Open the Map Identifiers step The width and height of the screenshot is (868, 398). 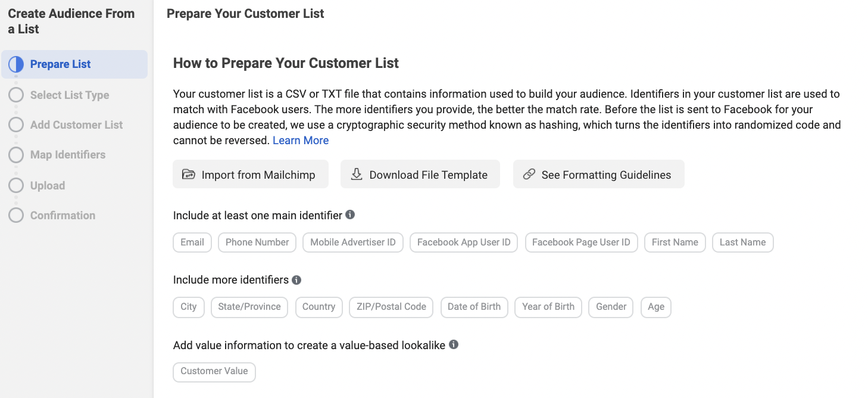(x=68, y=155)
